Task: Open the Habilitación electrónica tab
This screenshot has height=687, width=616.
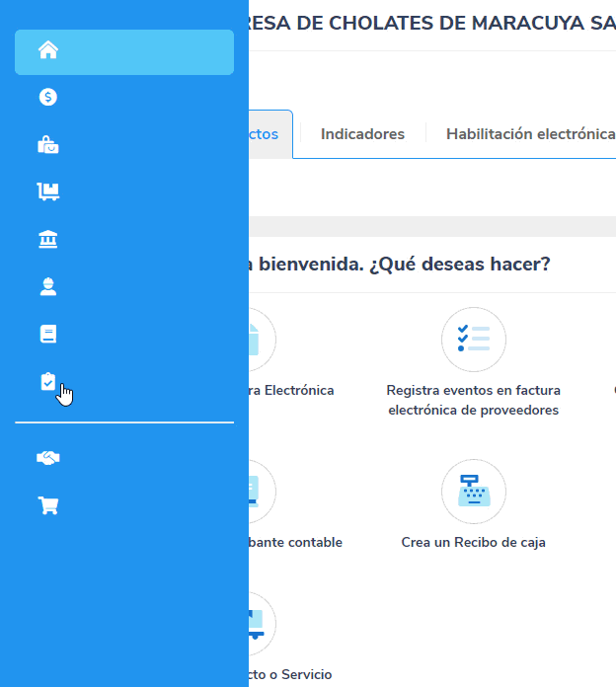Action: (x=530, y=134)
